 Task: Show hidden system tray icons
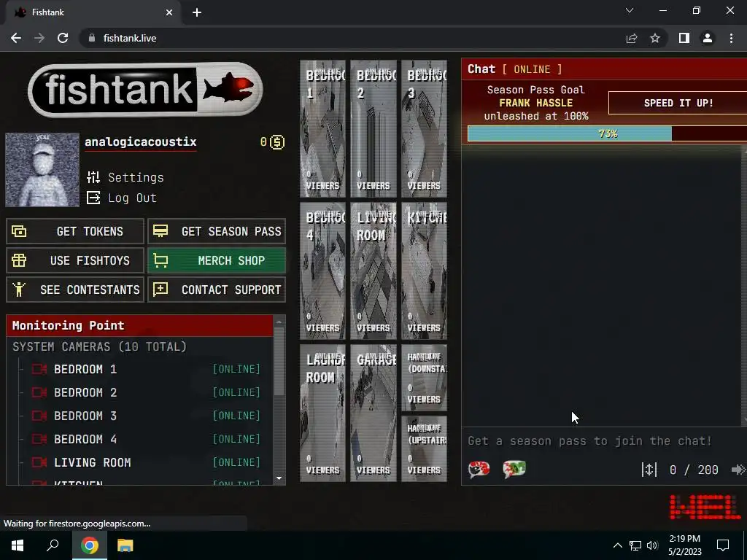pos(617,545)
